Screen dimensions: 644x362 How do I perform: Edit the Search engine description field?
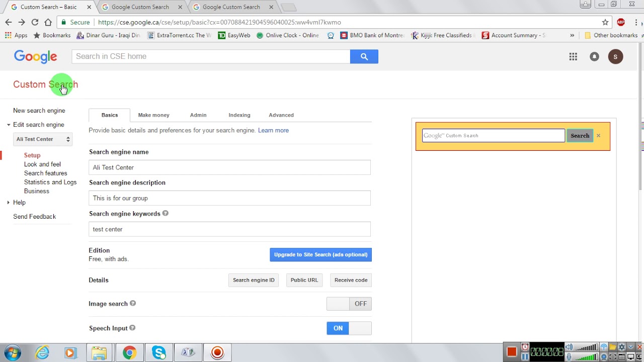(x=229, y=198)
